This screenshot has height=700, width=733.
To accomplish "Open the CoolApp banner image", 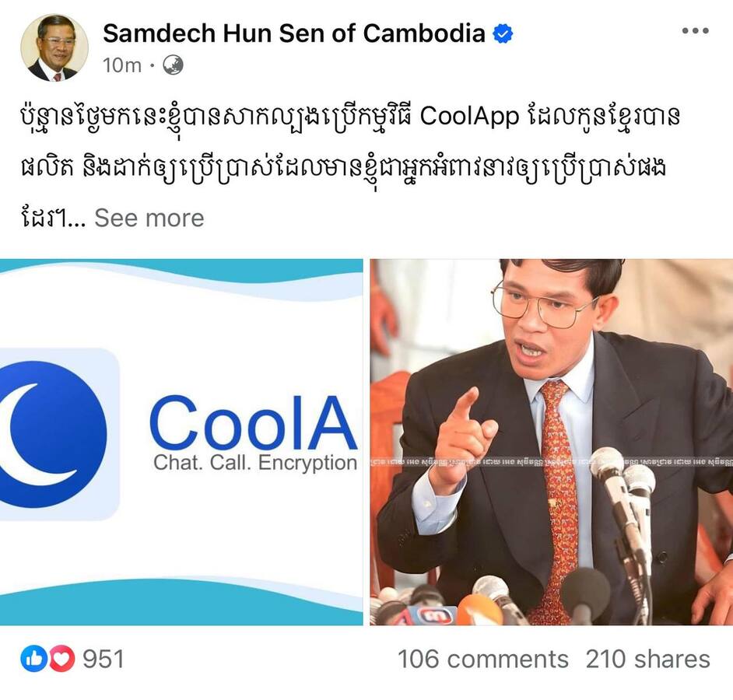I will (x=181, y=442).
